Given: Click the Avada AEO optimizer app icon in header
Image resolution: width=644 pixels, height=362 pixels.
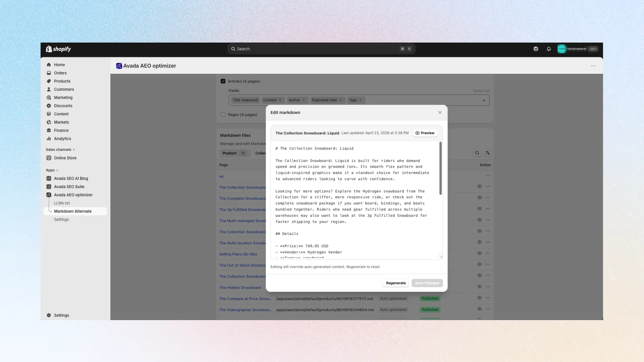Looking at the screenshot, I should coord(119,66).
